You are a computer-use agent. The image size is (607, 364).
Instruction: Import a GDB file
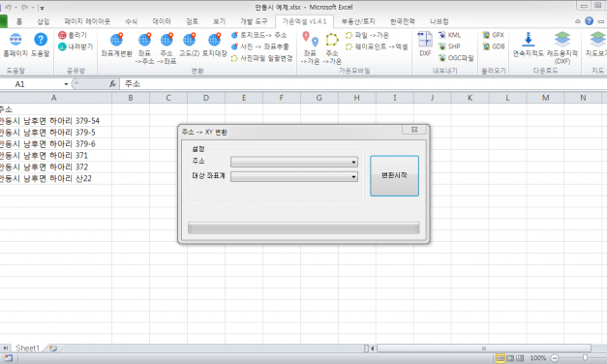point(493,46)
